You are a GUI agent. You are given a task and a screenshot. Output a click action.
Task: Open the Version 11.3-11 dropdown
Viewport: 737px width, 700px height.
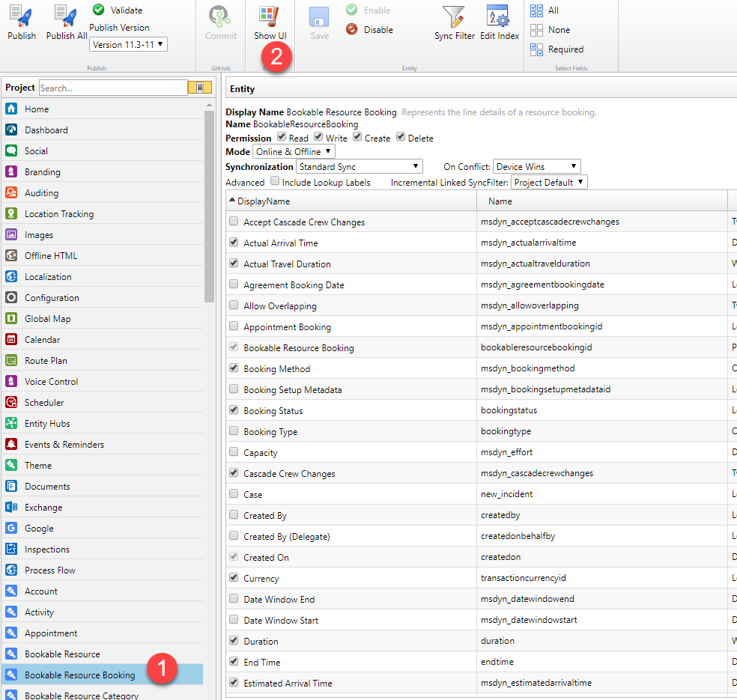point(127,44)
